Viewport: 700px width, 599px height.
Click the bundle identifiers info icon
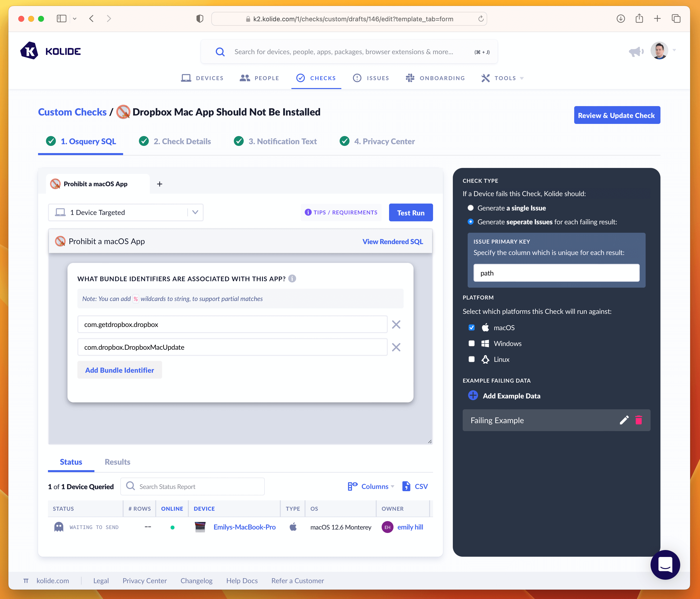tap(292, 278)
